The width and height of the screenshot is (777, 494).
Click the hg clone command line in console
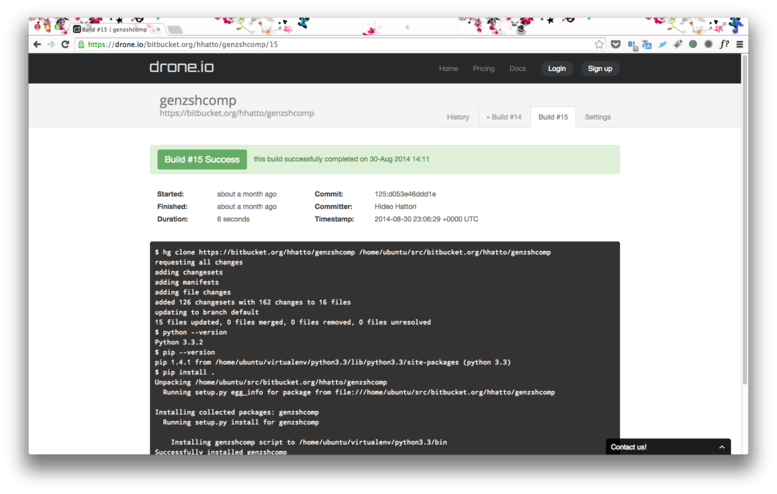tap(353, 252)
